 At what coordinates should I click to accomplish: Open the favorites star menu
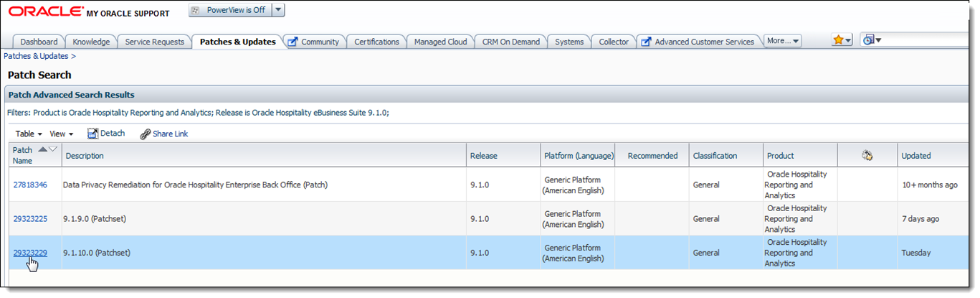click(842, 40)
